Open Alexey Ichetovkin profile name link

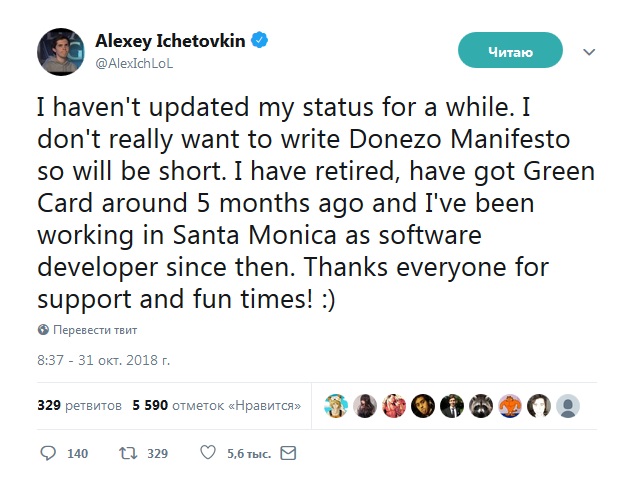tap(170, 41)
